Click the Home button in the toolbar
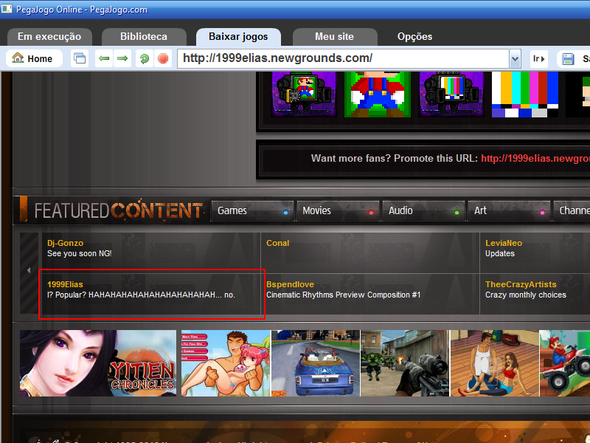Screen dimensions: 590x443 pos(34,59)
